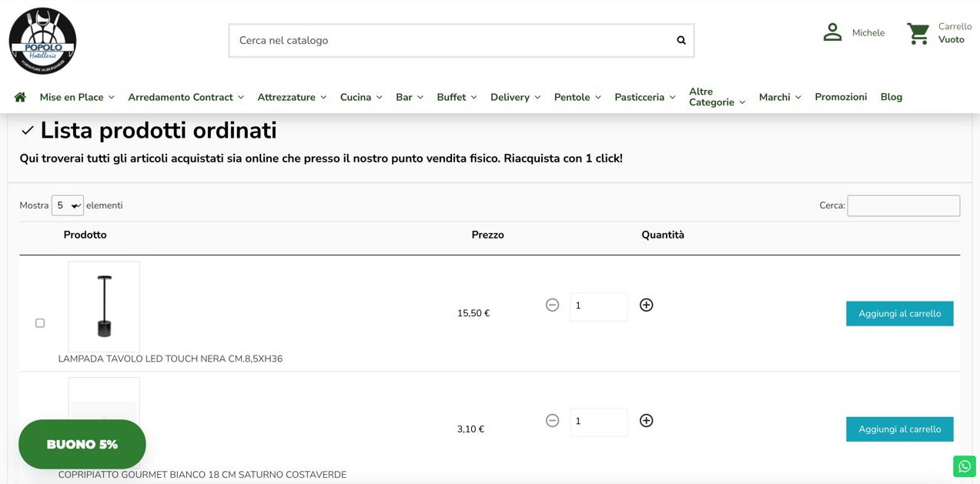This screenshot has width=980, height=484.
Task: Tick the checkbox for Lampada Tavolo LED
Action: point(40,323)
